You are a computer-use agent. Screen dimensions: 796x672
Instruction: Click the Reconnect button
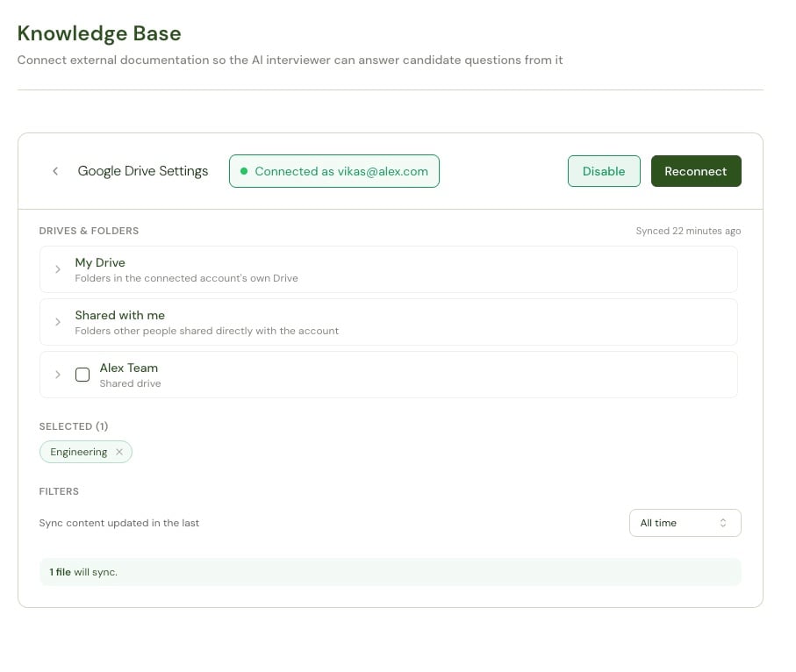coord(696,171)
